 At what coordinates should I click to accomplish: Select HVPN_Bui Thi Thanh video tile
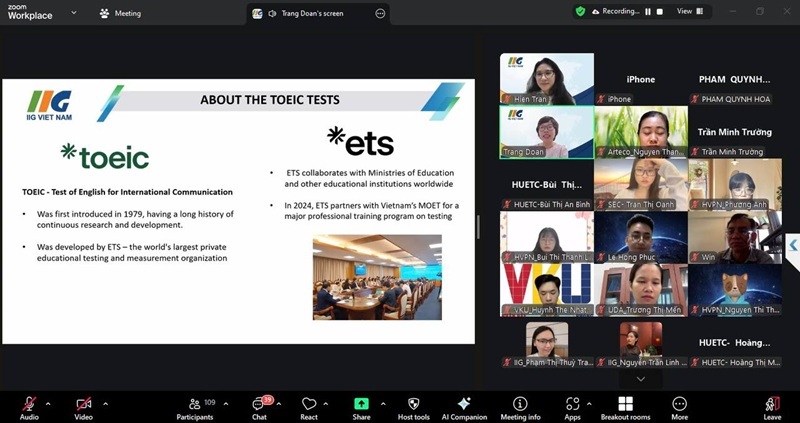coord(547,237)
